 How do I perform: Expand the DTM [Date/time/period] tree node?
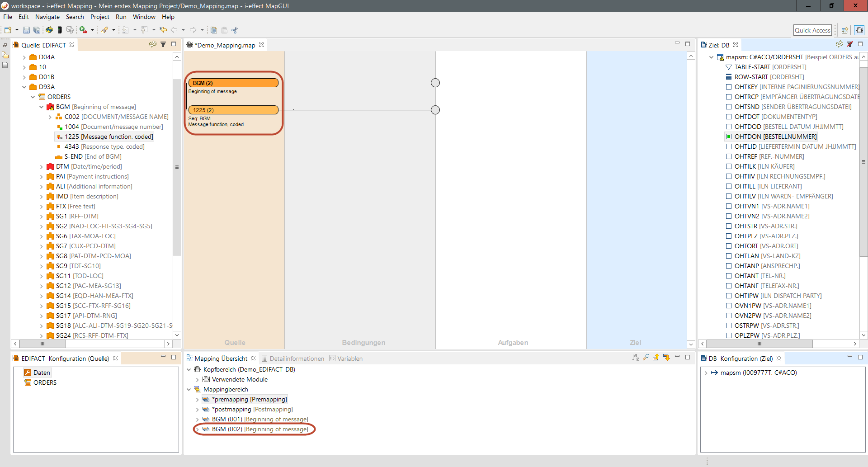point(42,167)
